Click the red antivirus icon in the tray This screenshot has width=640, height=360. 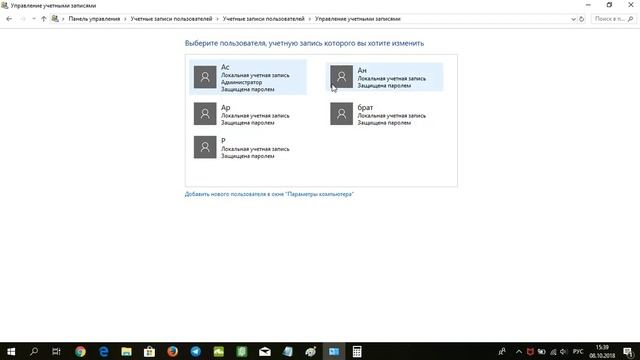pos(530,351)
